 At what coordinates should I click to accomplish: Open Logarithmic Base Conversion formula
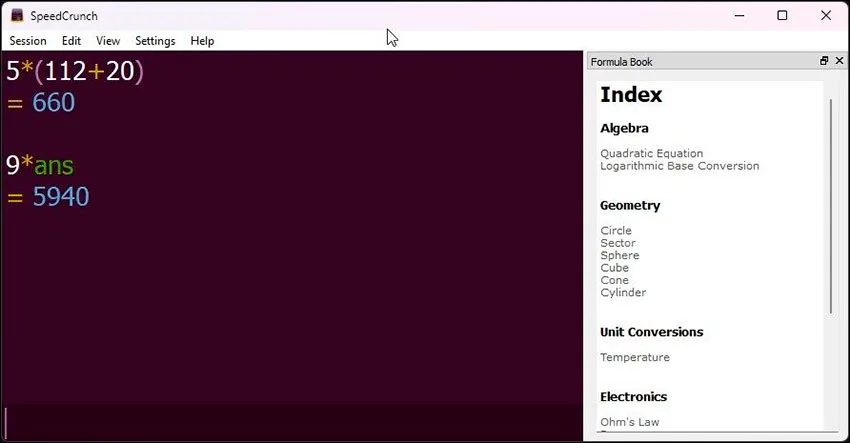point(679,166)
